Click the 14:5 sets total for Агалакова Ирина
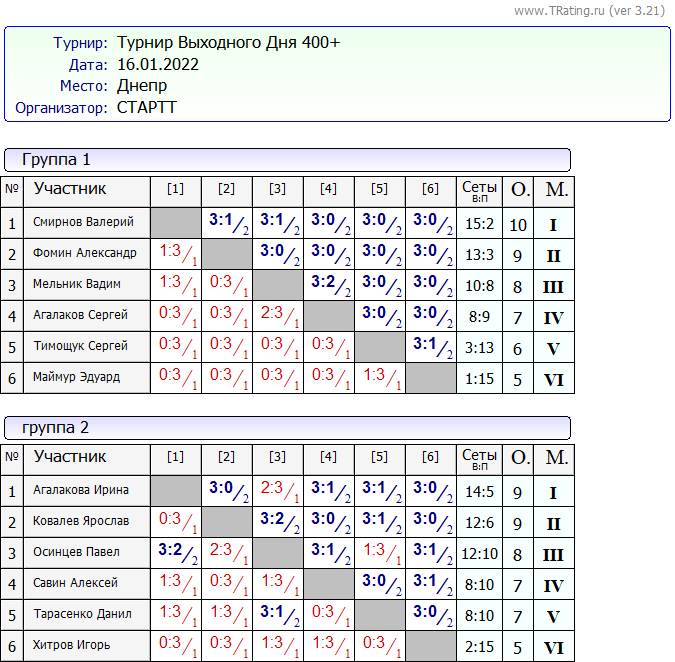The height and width of the screenshot is (662, 675). click(x=479, y=492)
